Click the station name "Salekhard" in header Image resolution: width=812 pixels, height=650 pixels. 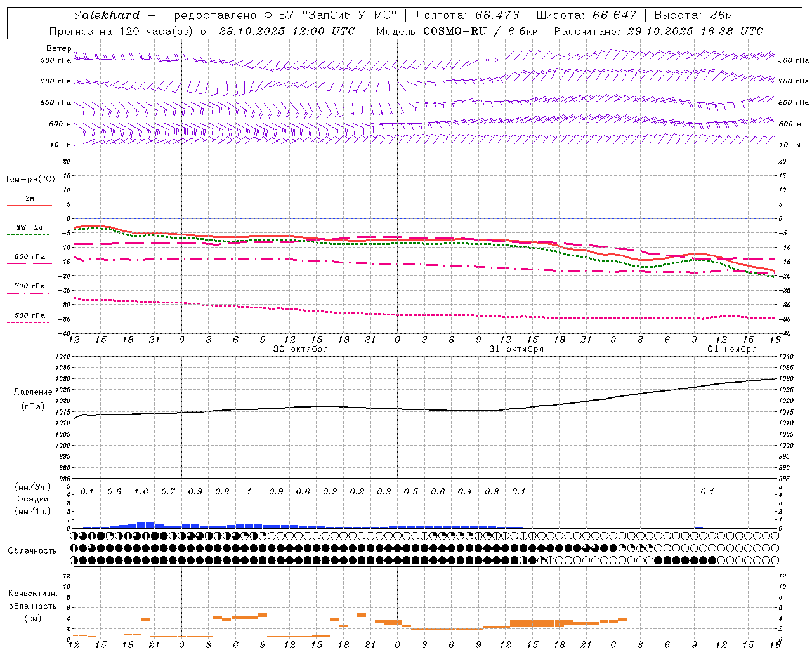pyautogui.click(x=107, y=15)
